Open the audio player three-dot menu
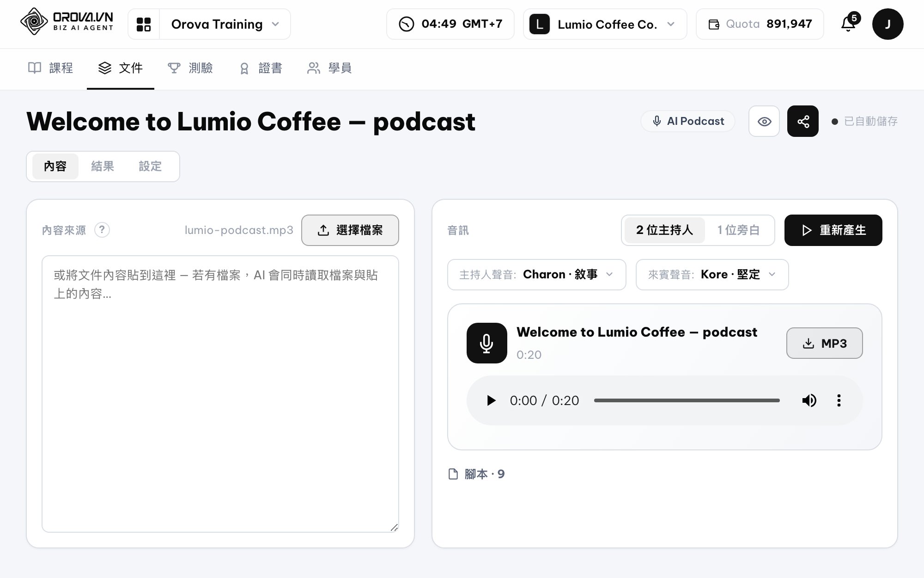Viewport: 924px width, 578px height. click(x=839, y=400)
